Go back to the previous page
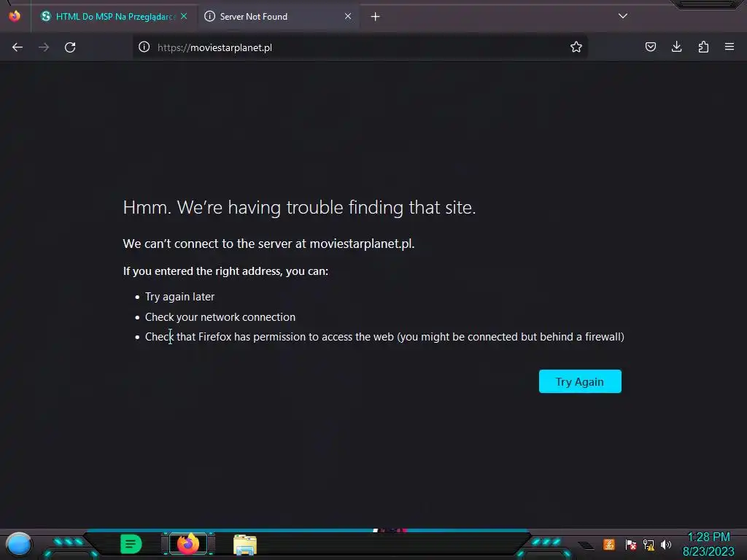The width and height of the screenshot is (747, 560). coord(18,47)
